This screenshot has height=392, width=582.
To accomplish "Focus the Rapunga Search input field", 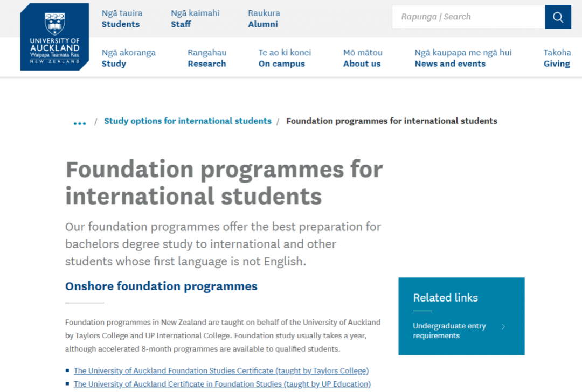I will (468, 17).
